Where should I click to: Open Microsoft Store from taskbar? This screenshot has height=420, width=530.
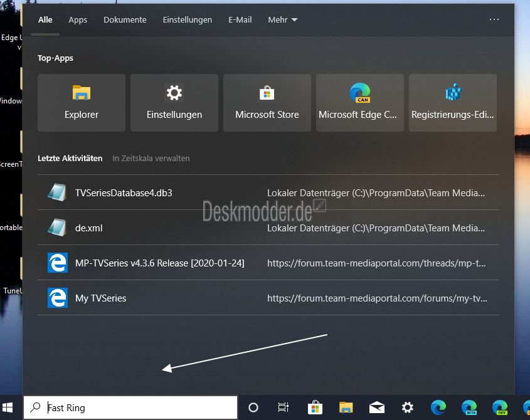point(315,407)
